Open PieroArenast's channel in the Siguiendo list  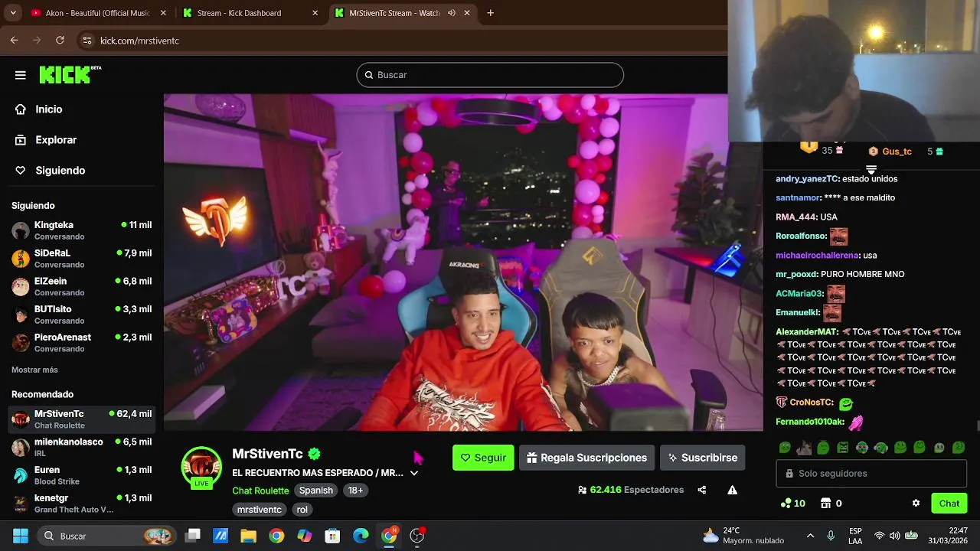(x=81, y=343)
